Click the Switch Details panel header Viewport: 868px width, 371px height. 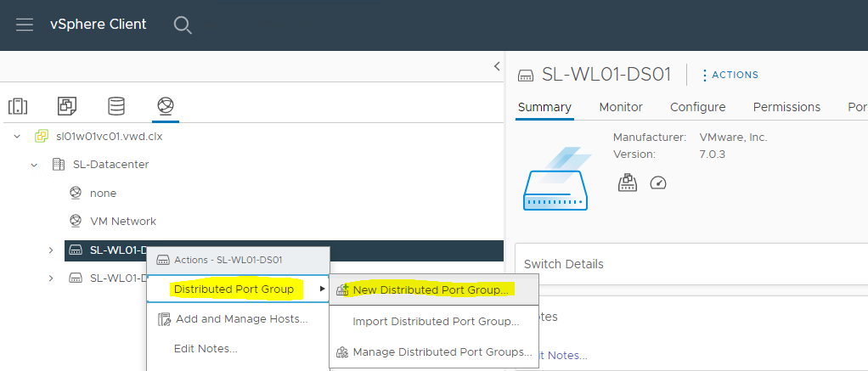pos(564,263)
